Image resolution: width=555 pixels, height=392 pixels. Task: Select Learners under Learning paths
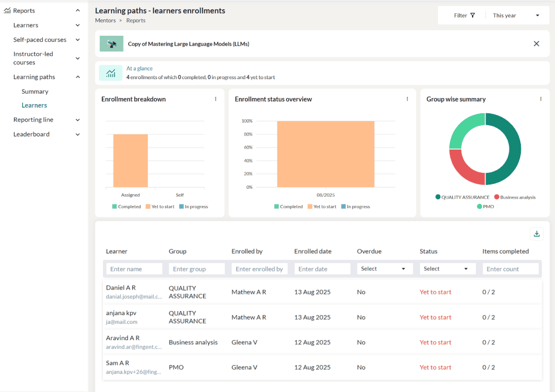pyautogui.click(x=34, y=105)
